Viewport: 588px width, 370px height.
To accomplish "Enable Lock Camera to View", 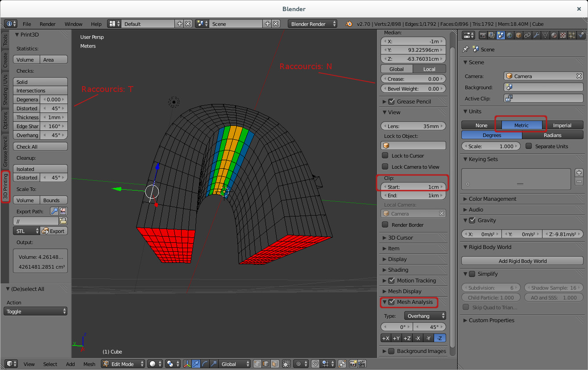I will point(385,166).
